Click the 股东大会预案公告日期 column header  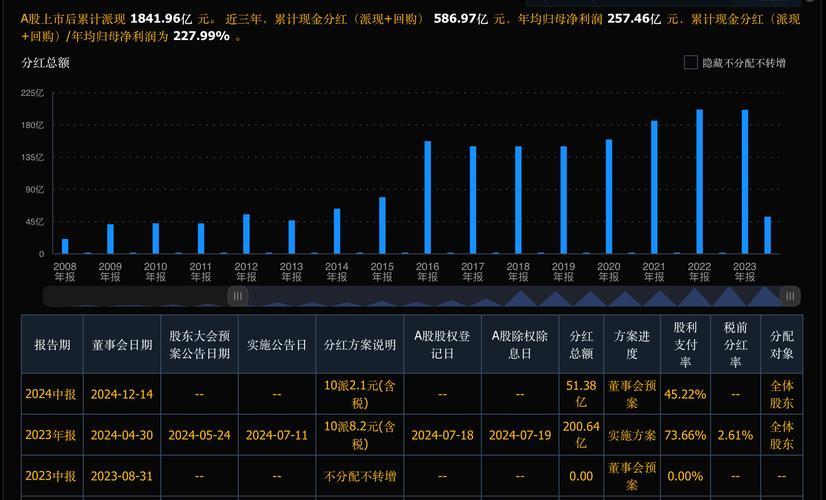(199, 345)
